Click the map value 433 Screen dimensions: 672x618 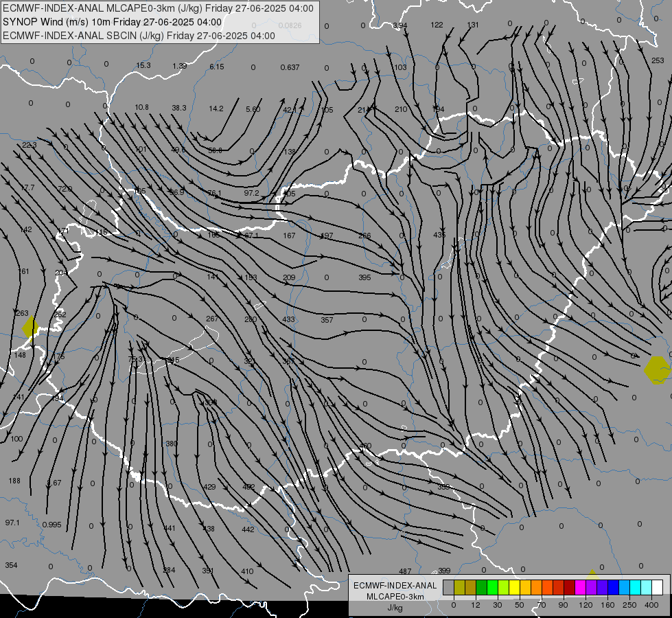pos(288,319)
